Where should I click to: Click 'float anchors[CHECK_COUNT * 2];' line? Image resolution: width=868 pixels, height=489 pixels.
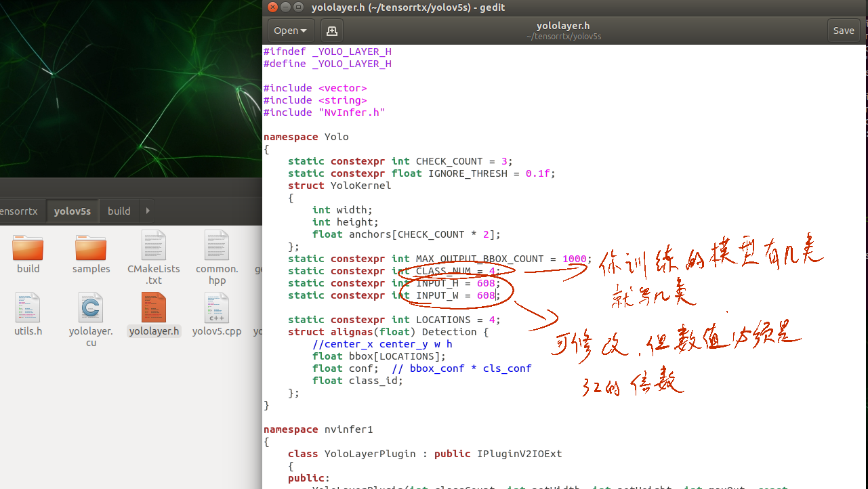click(x=407, y=234)
